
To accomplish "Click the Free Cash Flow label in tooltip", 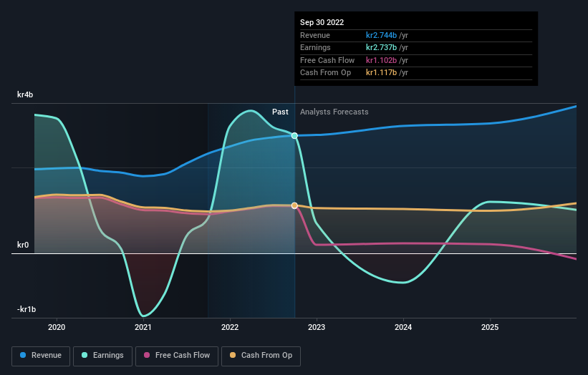I will pyautogui.click(x=327, y=60).
